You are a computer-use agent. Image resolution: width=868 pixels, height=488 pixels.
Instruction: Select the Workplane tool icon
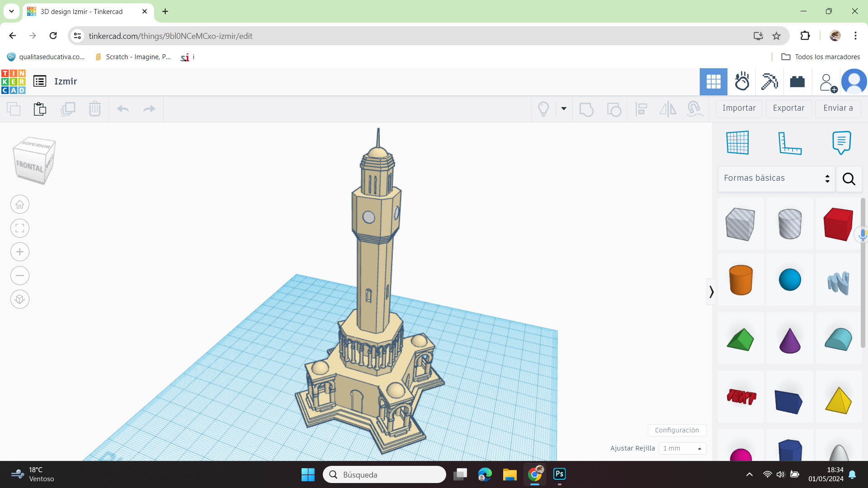pyautogui.click(x=737, y=143)
